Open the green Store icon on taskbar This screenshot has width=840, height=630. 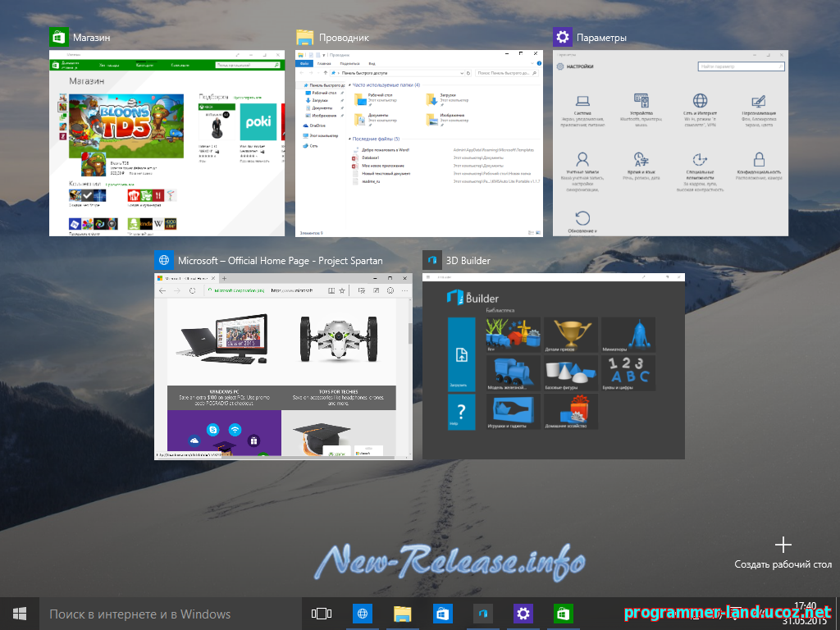pos(563,614)
